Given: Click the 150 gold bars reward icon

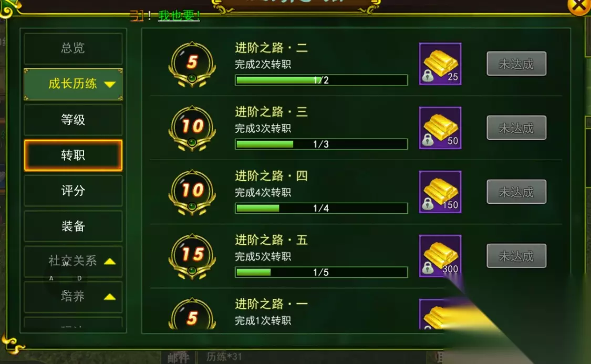Looking at the screenshot, I should pos(440,192).
